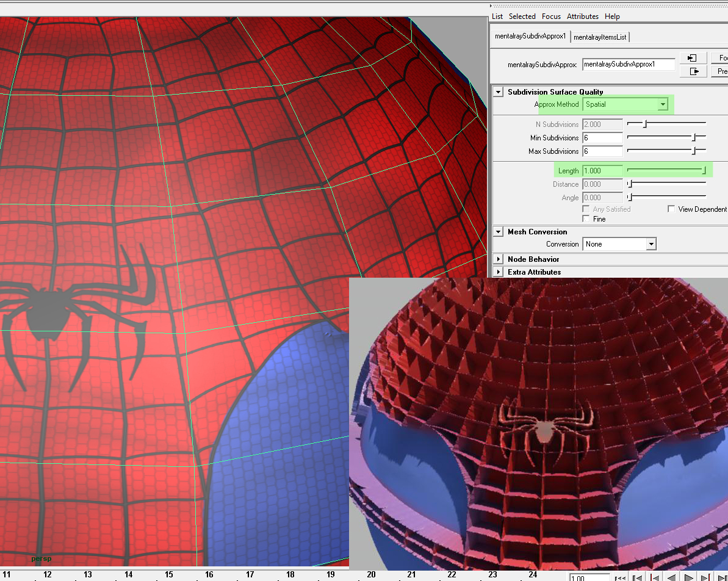The height and width of the screenshot is (581, 728).
Task: Click the persp viewport label
Action: [x=41, y=558]
